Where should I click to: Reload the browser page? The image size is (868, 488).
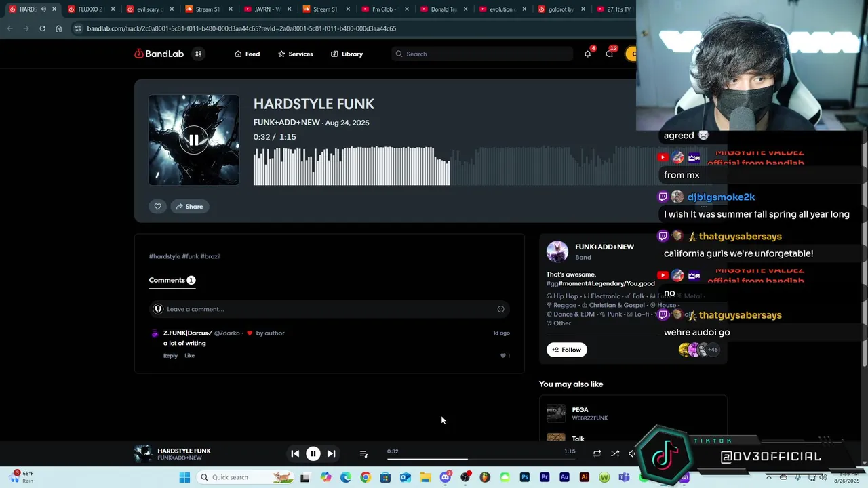pos(42,28)
